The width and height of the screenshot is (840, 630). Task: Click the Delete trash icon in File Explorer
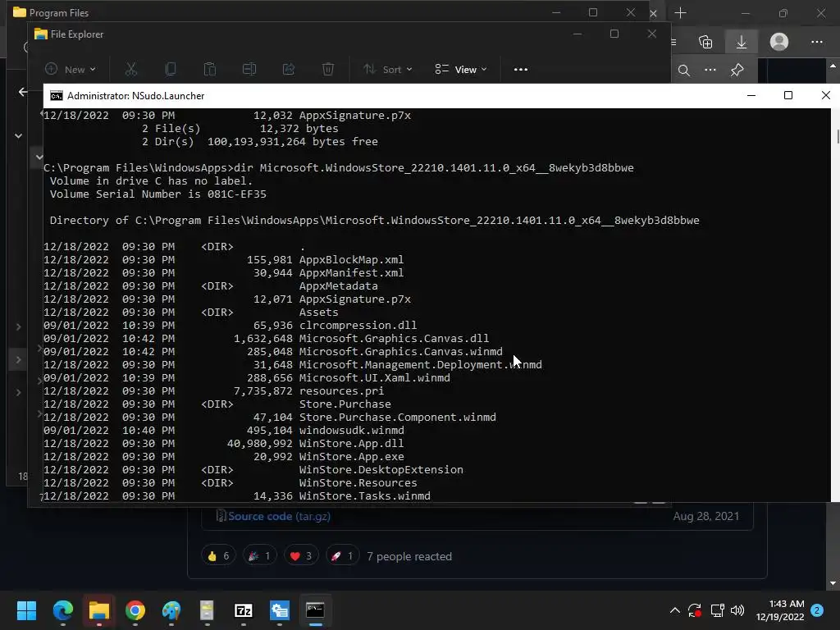coord(328,69)
